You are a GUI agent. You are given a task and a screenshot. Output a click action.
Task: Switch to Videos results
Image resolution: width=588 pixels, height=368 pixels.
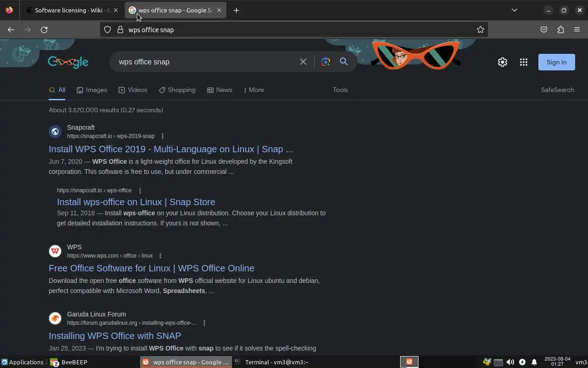point(133,90)
